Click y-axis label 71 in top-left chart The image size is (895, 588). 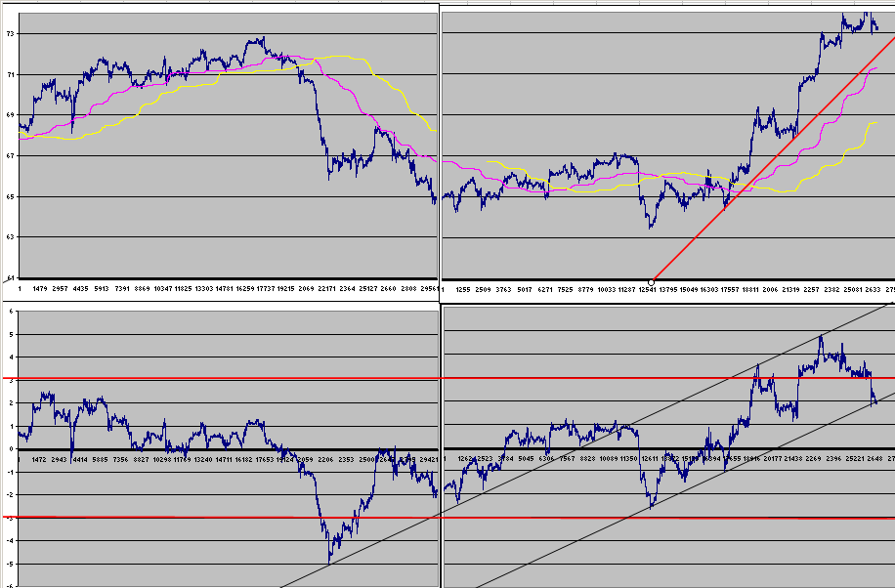coord(11,75)
